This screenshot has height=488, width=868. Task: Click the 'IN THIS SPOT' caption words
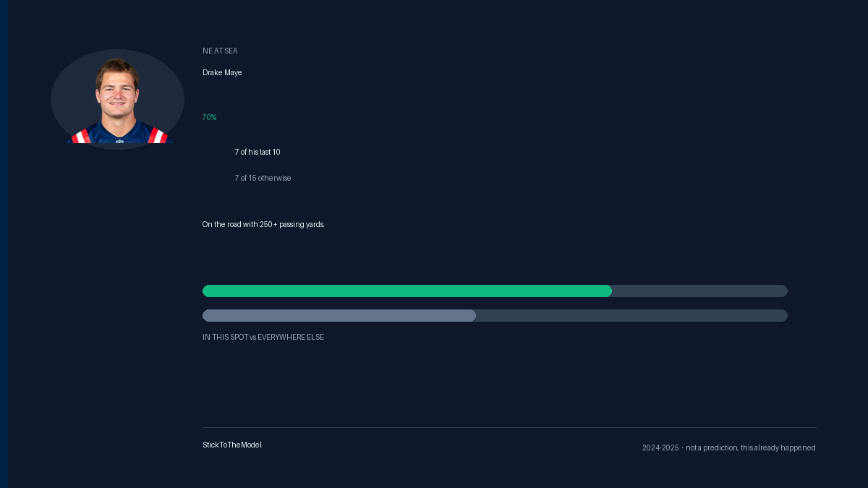pos(225,337)
